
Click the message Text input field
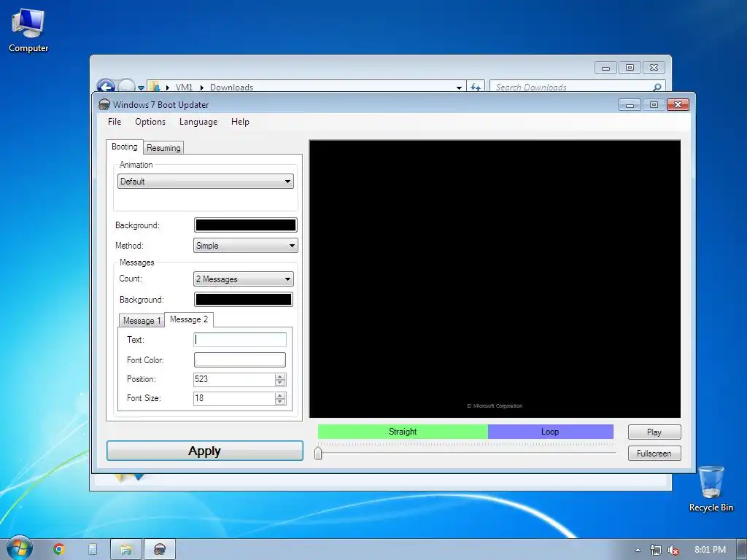[x=239, y=340]
